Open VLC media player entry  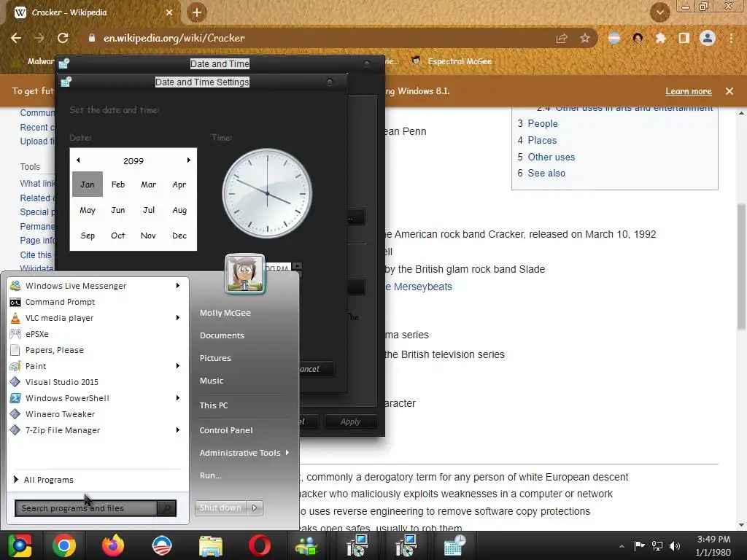click(x=96, y=318)
